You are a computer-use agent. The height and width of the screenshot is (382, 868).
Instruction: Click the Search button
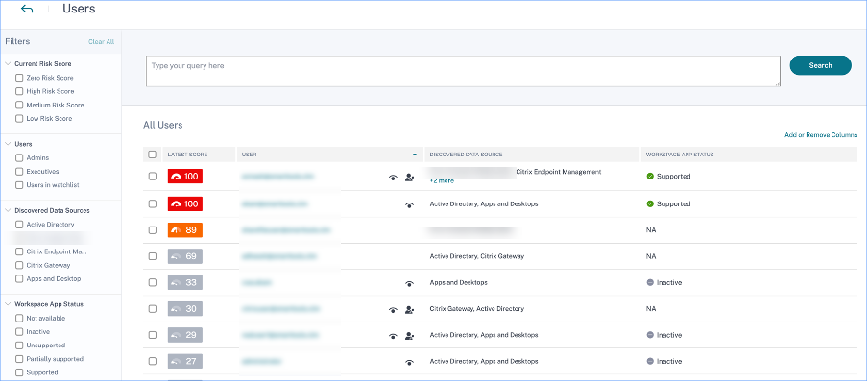820,65
